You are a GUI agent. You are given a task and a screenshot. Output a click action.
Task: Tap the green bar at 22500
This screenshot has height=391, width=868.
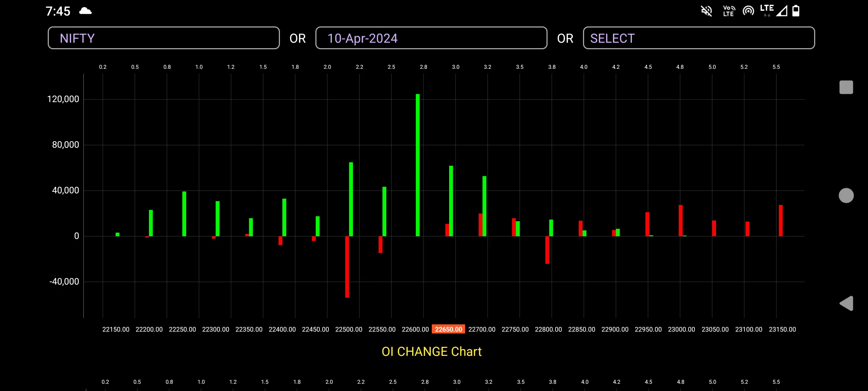click(351, 199)
